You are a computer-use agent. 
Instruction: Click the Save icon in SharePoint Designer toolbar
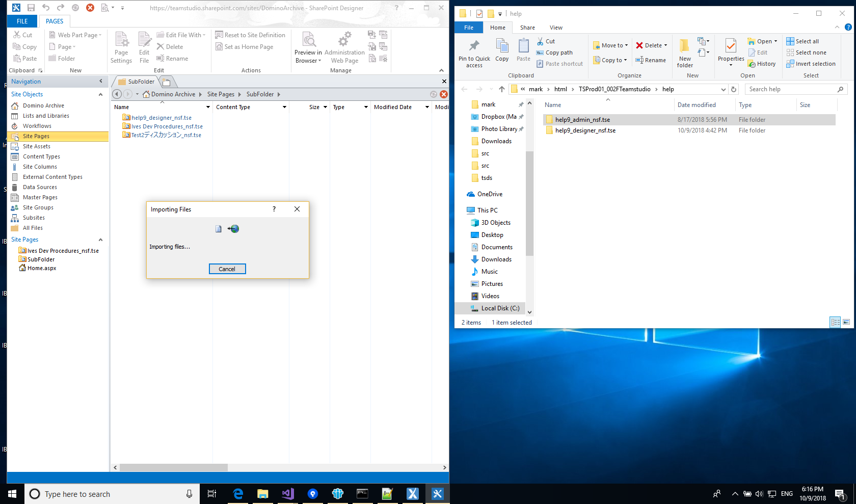tap(31, 8)
